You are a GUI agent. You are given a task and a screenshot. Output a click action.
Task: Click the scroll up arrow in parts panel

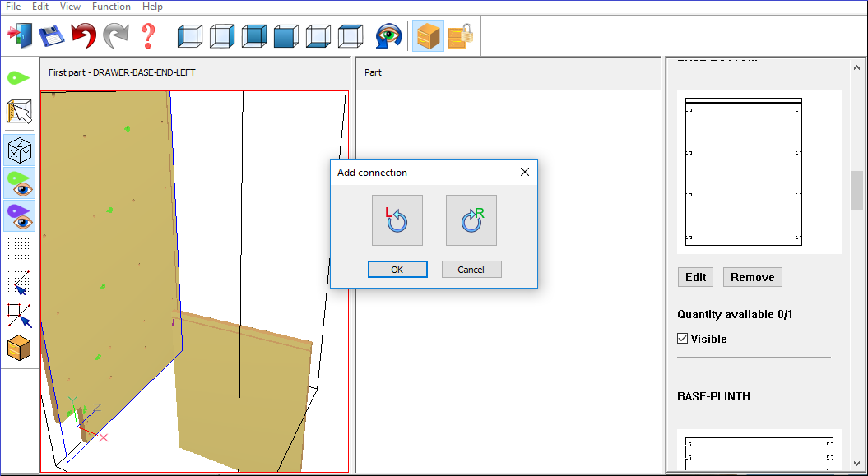856,67
